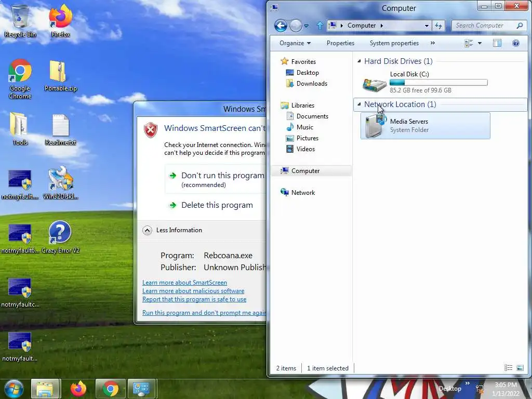Collapse details with Less Information
532x399 pixels.
click(x=172, y=230)
